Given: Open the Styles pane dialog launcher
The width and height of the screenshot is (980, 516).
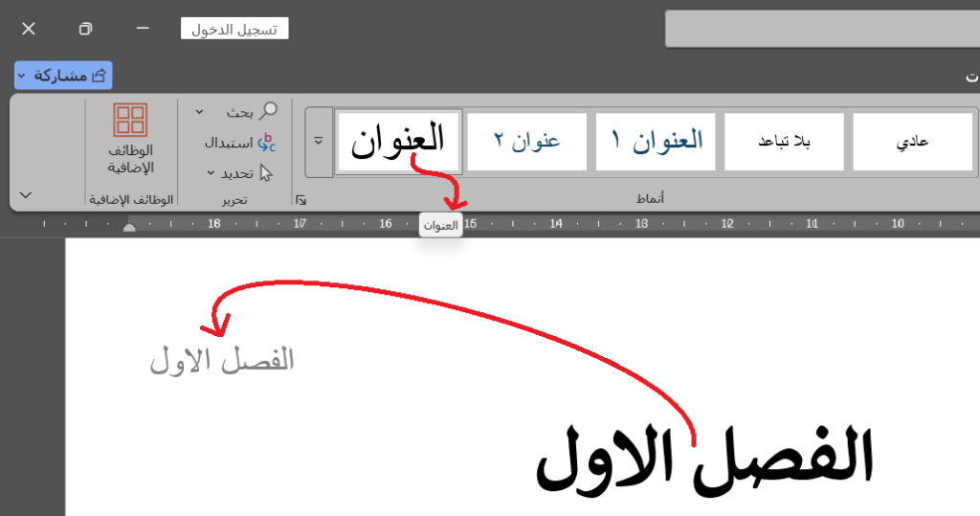Looking at the screenshot, I should [301, 200].
